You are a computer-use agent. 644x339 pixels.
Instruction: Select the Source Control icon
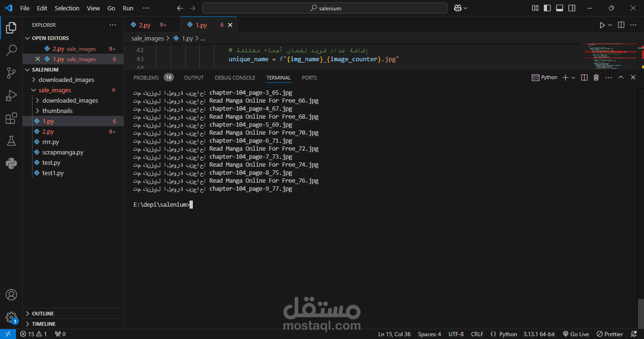[x=11, y=73]
